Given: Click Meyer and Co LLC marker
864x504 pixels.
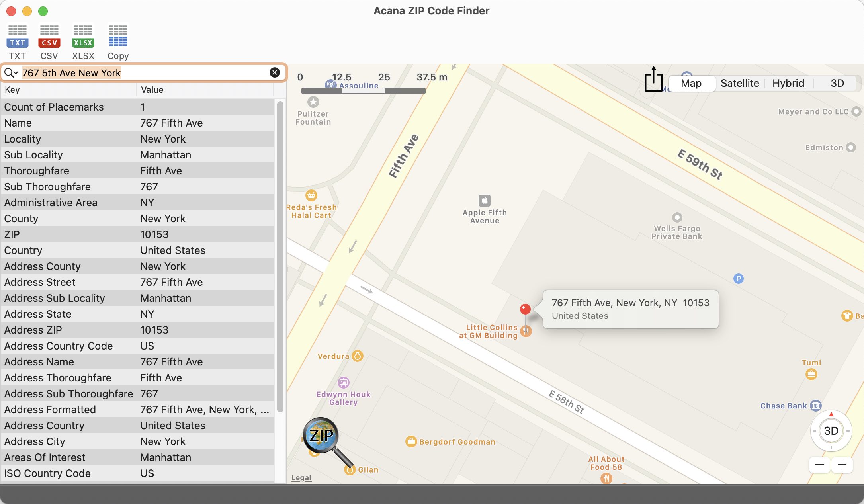Looking at the screenshot, I should pyautogui.click(x=856, y=111).
